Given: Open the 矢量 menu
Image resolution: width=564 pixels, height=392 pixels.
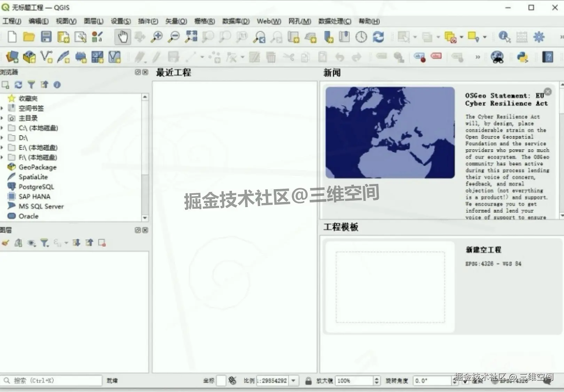Looking at the screenshot, I should coord(176,21).
